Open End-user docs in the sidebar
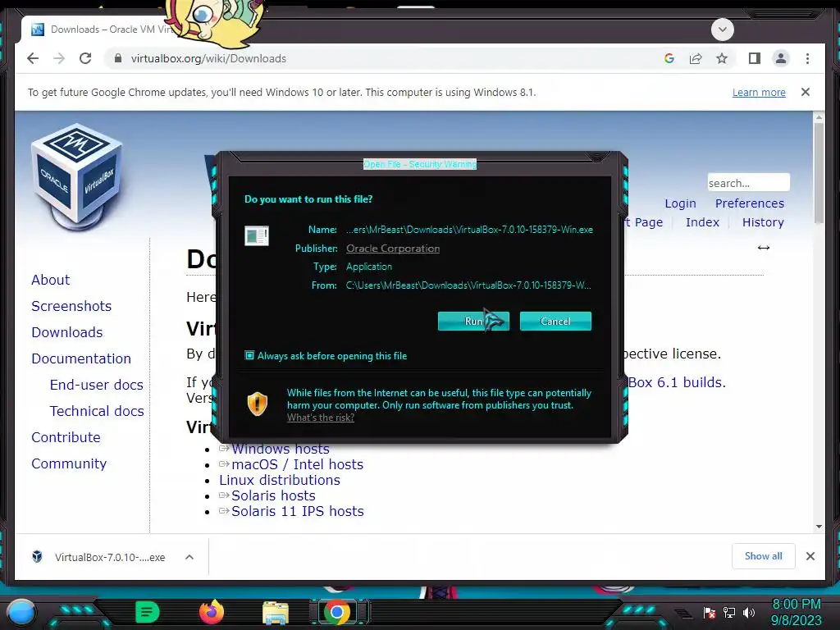The height and width of the screenshot is (630, 840). click(x=97, y=385)
